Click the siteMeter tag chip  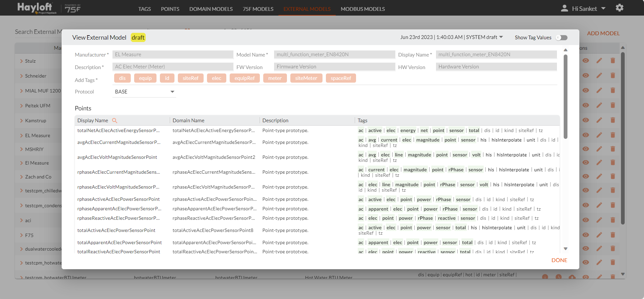(306, 78)
